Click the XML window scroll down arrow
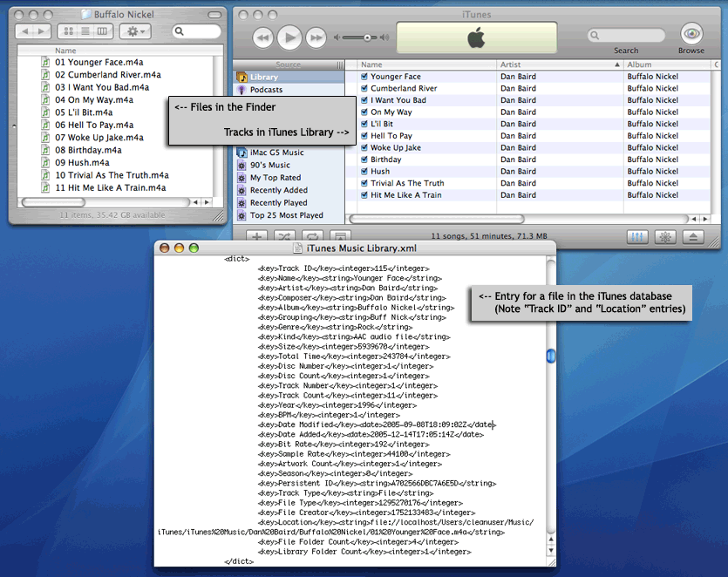This screenshot has height=577, width=728. [x=551, y=551]
